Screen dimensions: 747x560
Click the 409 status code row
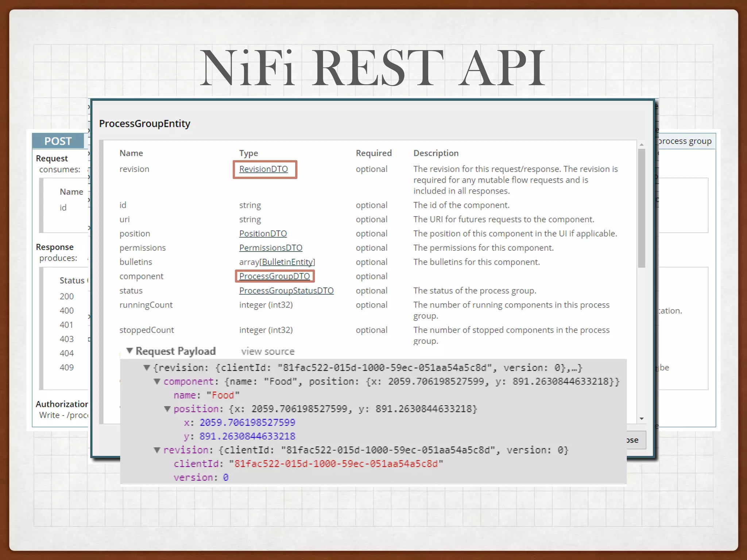coord(67,367)
